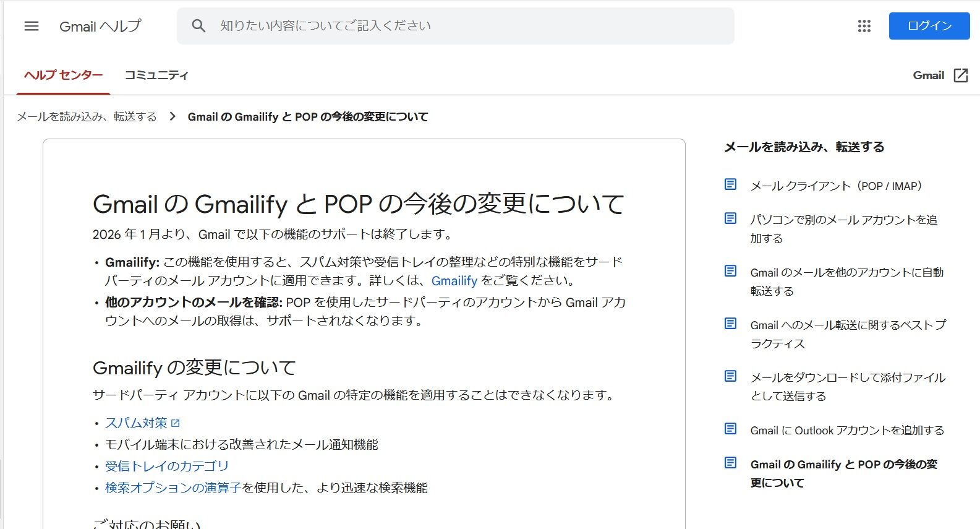Open sidebar article メールをダウンロードして添付ファイルとして送信する
The height and width of the screenshot is (529, 980).
click(x=848, y=387)
